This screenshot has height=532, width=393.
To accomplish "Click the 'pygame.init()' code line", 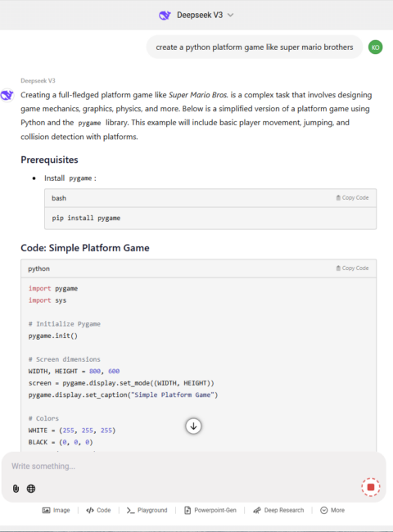I will click(53, 336).
